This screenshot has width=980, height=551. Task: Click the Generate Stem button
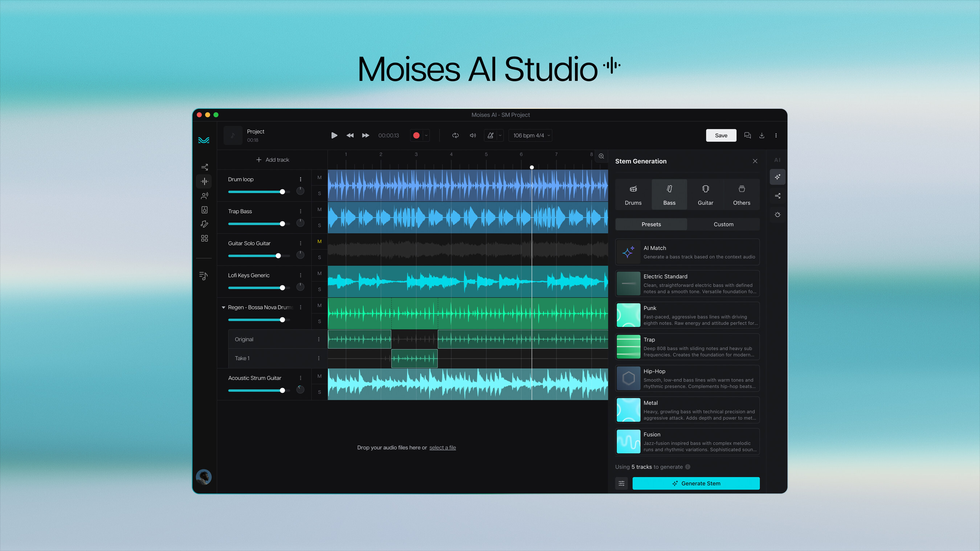[x=696, y=483]
